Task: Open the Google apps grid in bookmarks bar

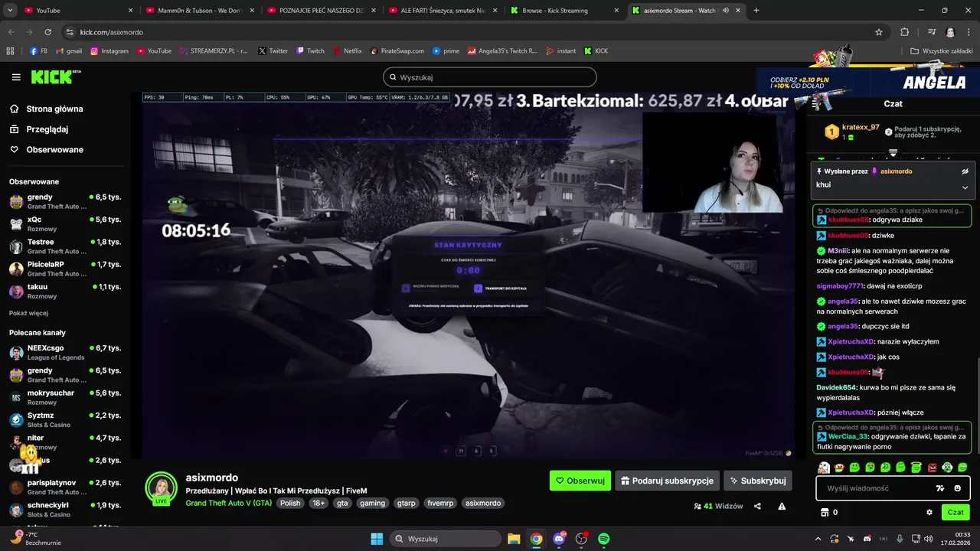Action: pos(10,51)
